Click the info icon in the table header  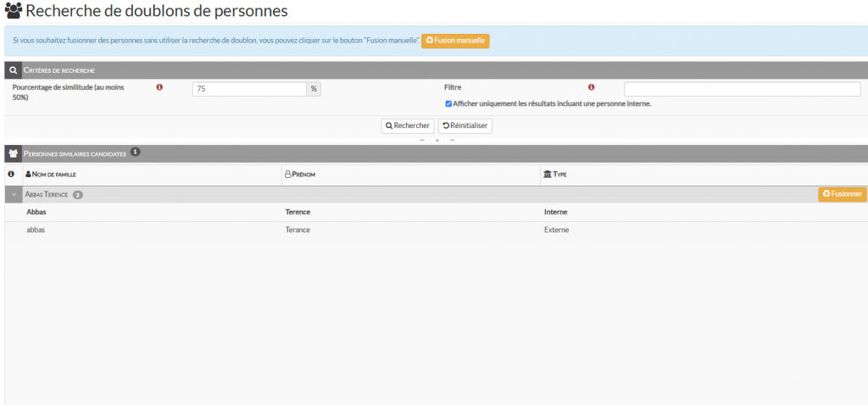(x=11, y=175)
